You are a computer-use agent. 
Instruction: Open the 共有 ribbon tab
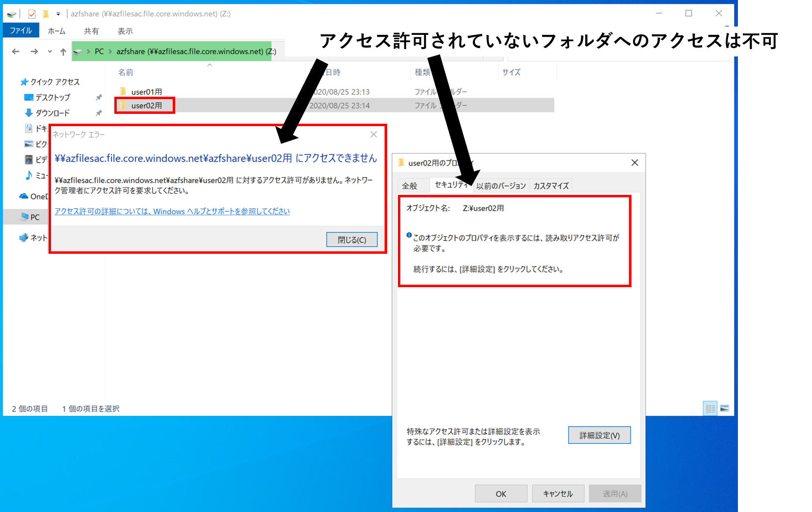pos(91,31)
